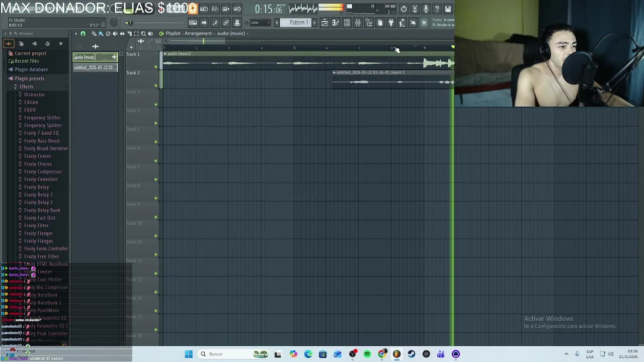Open the Playlist view icon
Image resolution: width=644 pixels, height=362 pixels.
point(325,23)
